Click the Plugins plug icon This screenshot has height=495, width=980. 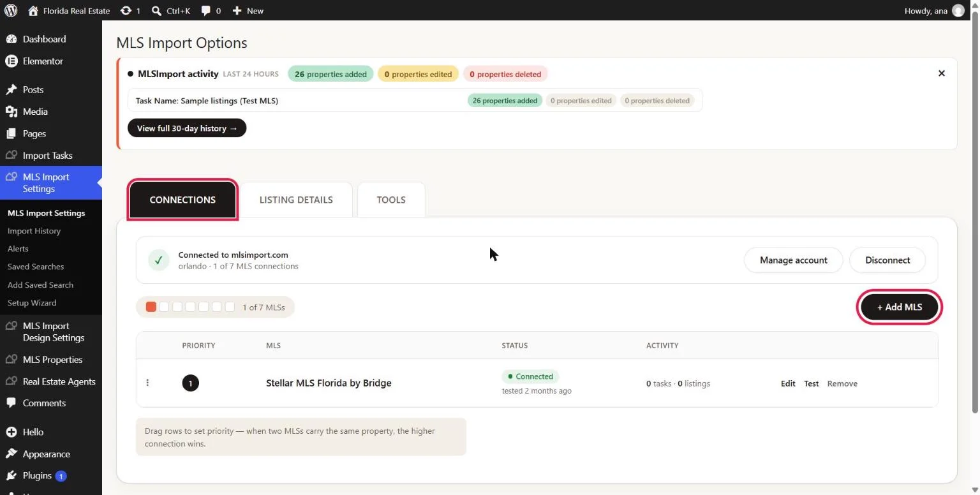click(x=11, y=476)
